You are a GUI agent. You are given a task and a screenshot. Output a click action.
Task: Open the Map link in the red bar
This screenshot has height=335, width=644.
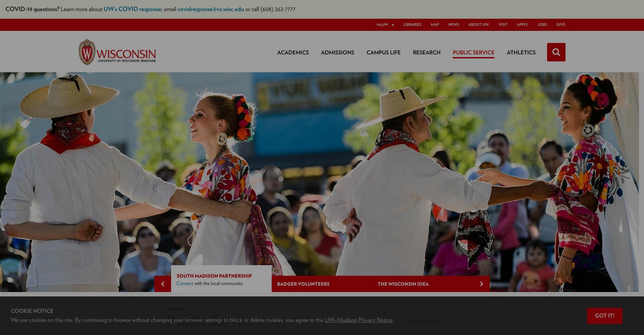435,25
